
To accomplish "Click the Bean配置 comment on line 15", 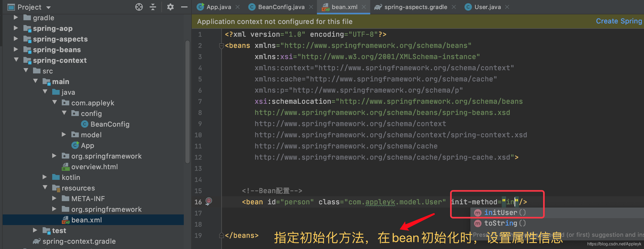I will pos(272,191).
